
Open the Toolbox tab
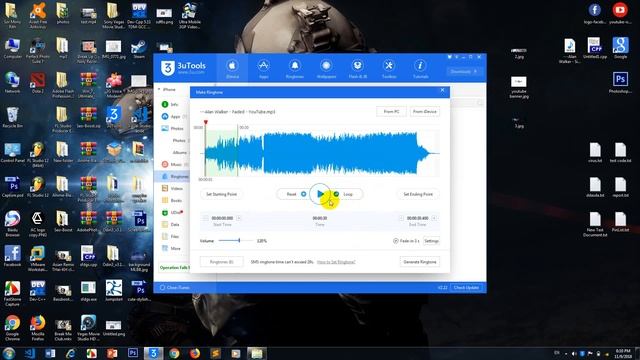coord(389,69)
